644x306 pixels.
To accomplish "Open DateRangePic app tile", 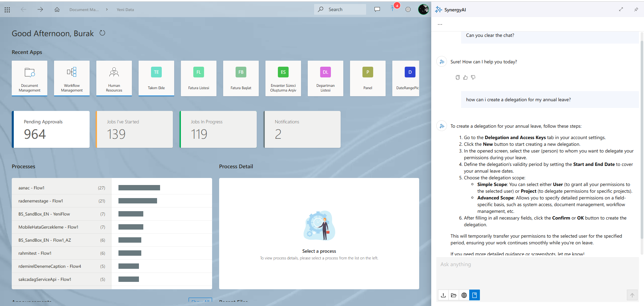I will [406, 78].
